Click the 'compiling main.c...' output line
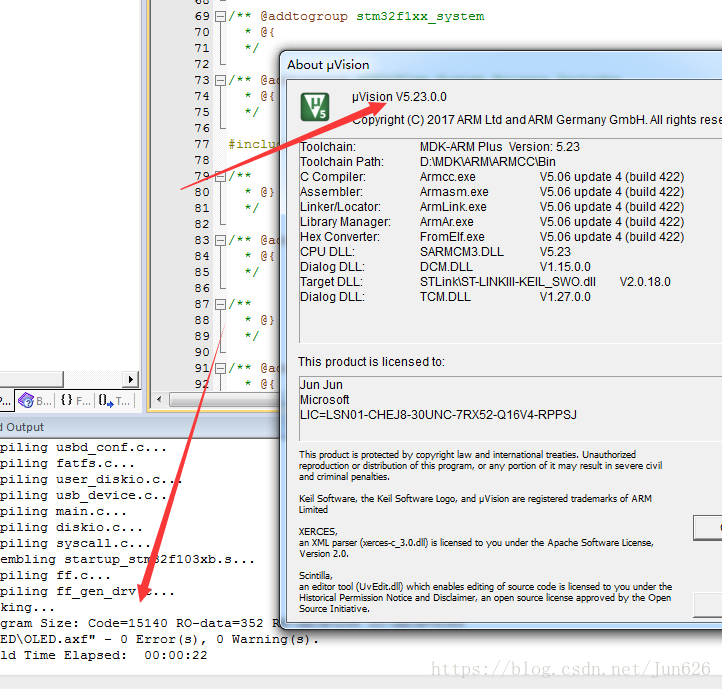The width and height of the screenshot is (722, 689). pyautogui.click(x=63, y=512)
